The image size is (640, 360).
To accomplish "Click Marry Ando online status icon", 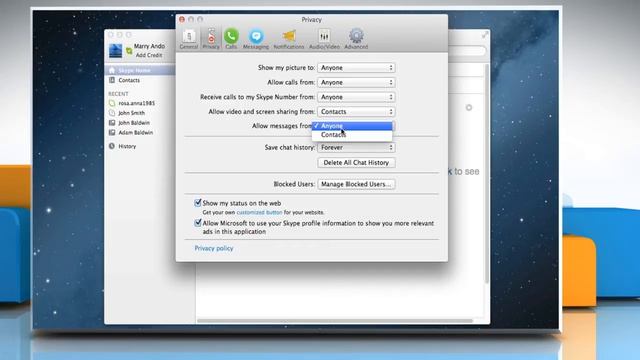I will pos(129,51).
